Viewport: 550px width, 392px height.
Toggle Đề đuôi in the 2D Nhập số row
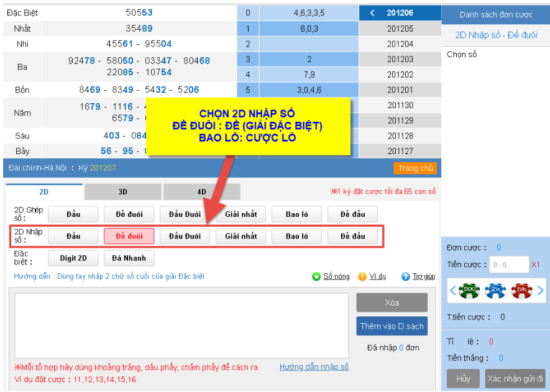point(129,236)
